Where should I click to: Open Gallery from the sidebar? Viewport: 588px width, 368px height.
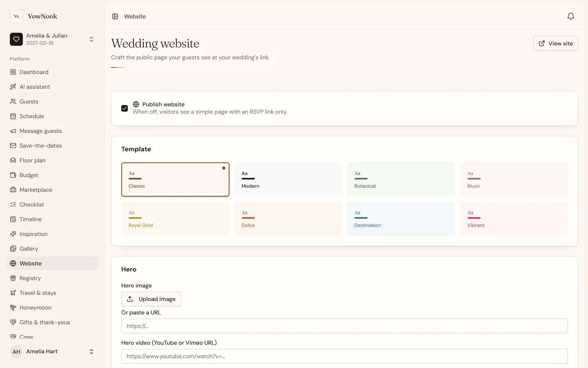pyautogui.click(x=52, y=249)
